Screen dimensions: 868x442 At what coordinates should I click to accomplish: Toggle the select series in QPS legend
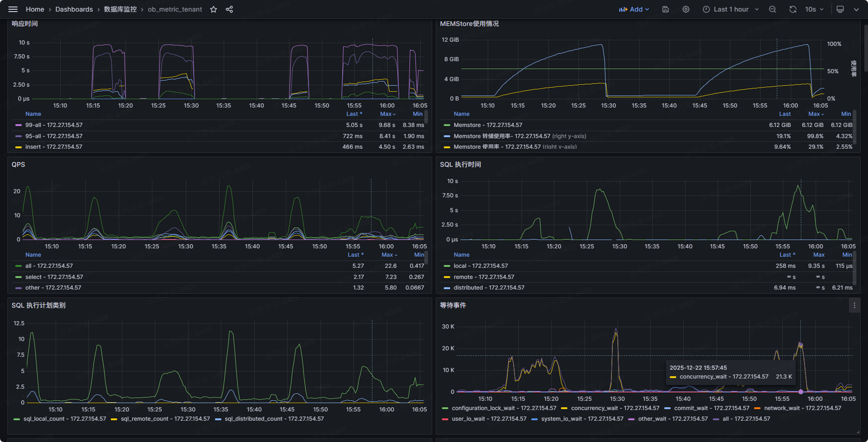coord(54,277)
